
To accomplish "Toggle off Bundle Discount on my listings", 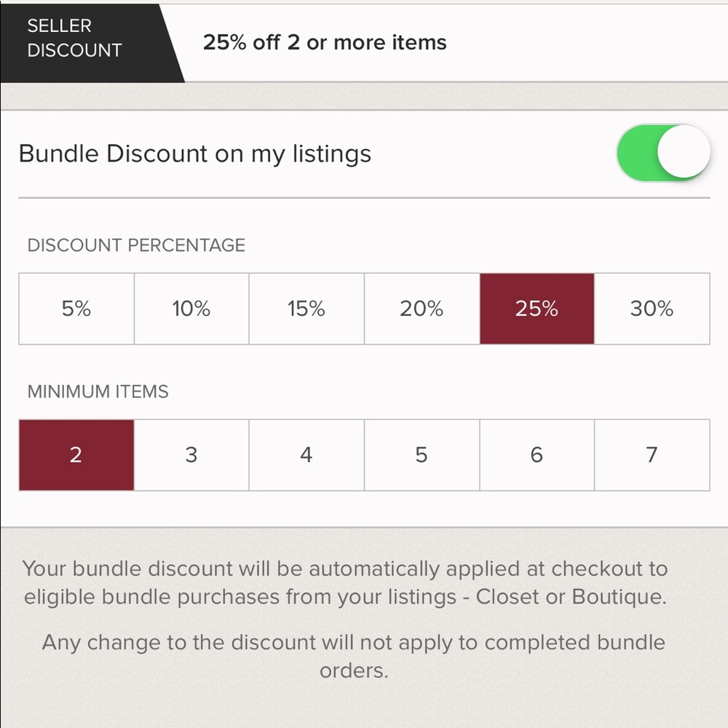I will 663,153.
